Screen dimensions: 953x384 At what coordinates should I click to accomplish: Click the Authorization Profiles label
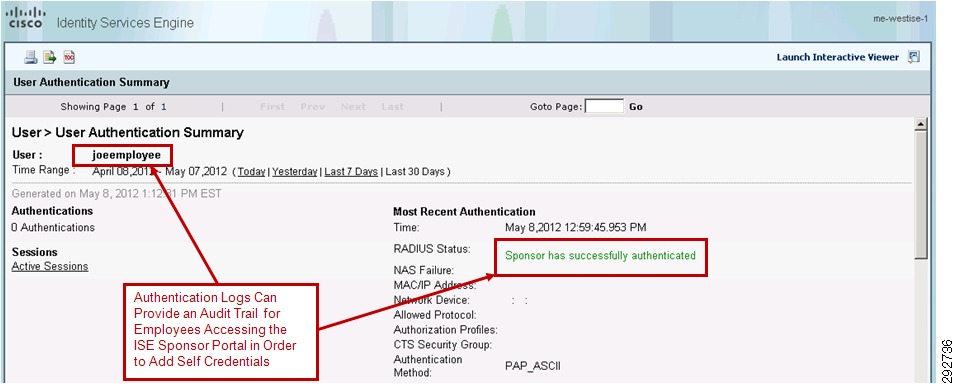click(446, 330)
